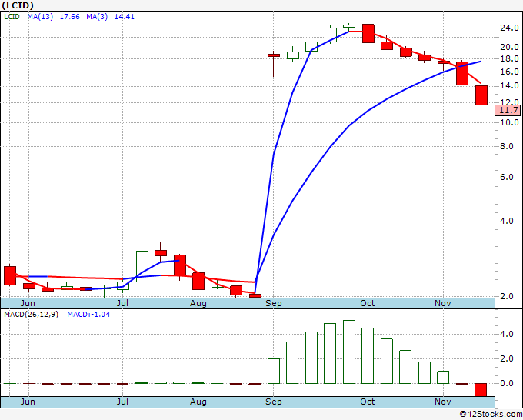Click the 8.0 price axis label
Screen dimensions: 523x420
pyautogui.click(x=507, y=146)
